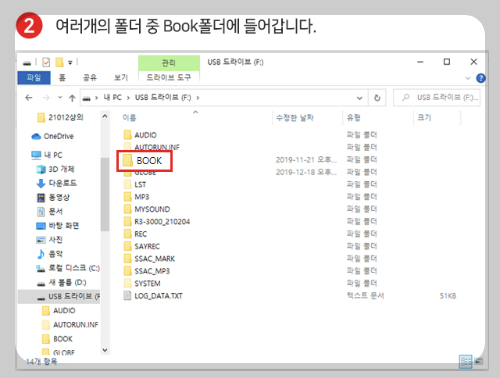The height and width of the screenshot is (378, 500).
Task: Open the MP3 folder
Action: 136,197
